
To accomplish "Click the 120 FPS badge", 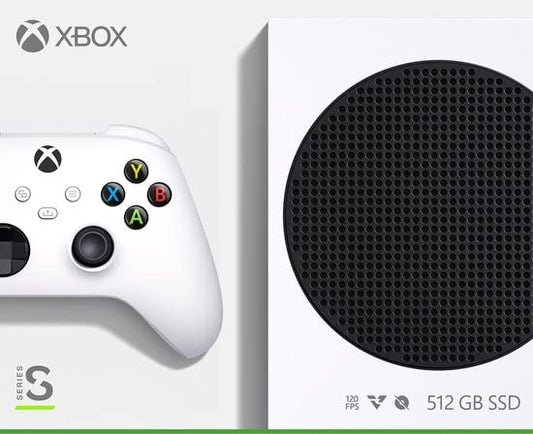I will [352, 403].
